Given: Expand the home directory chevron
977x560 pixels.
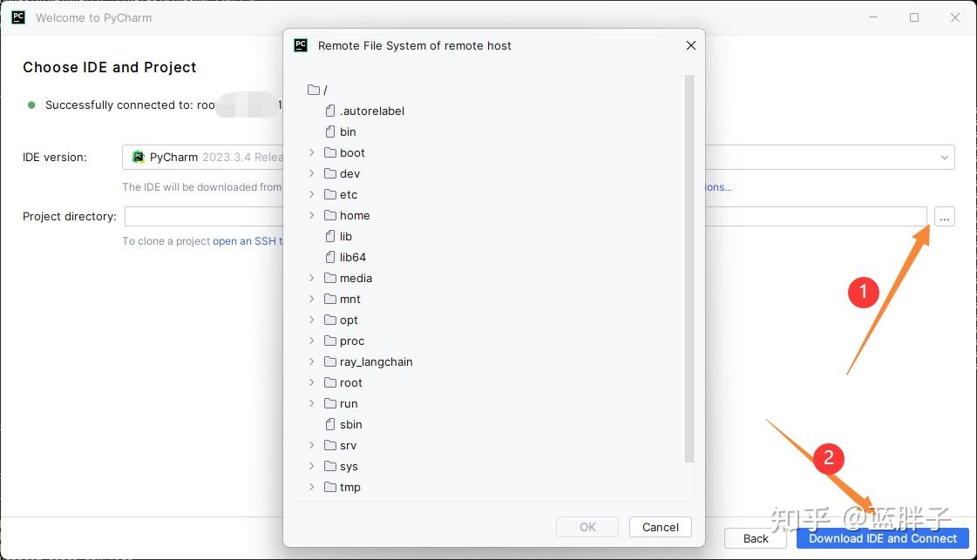Looking at the screenshot, I should coord(312,215).
